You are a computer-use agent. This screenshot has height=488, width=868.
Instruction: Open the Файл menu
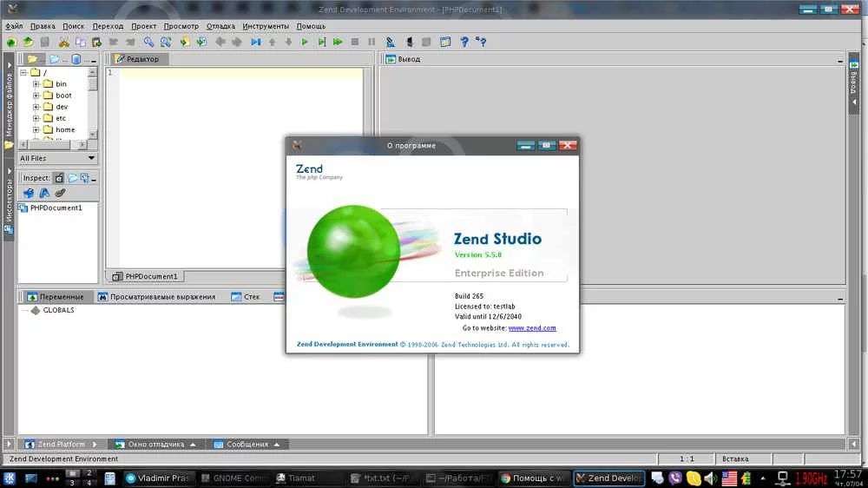click(14, 26)
